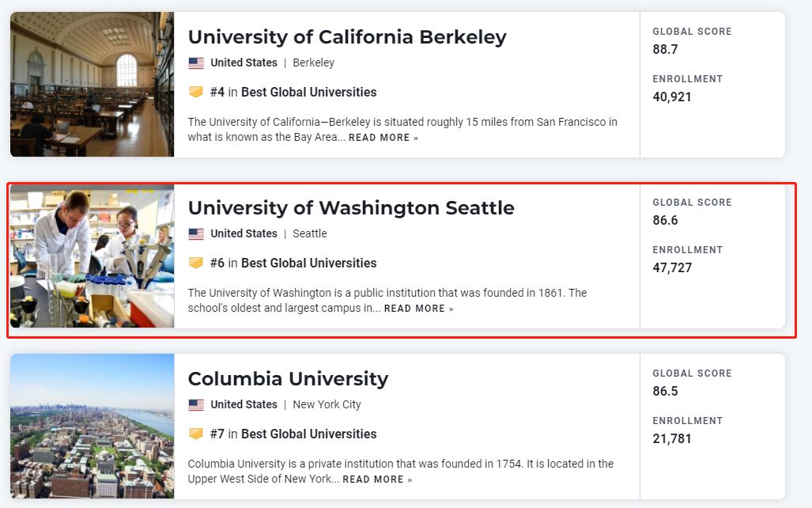Click '#6 in Best Global Universities' ranking link
Screen dimensions: 812x508
coord(293,263)
